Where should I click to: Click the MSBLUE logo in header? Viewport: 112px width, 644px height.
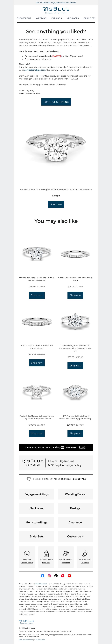[x=56, y=10]
